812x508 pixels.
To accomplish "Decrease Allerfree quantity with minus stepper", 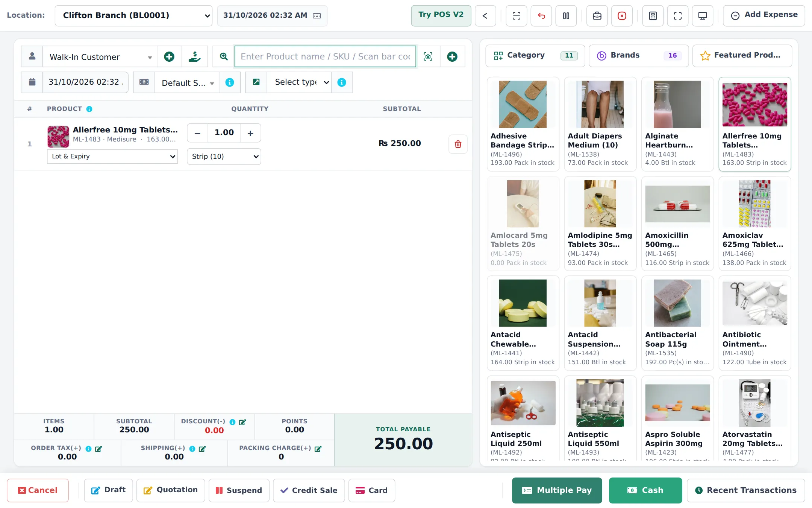I will click(x=197, y=133).
